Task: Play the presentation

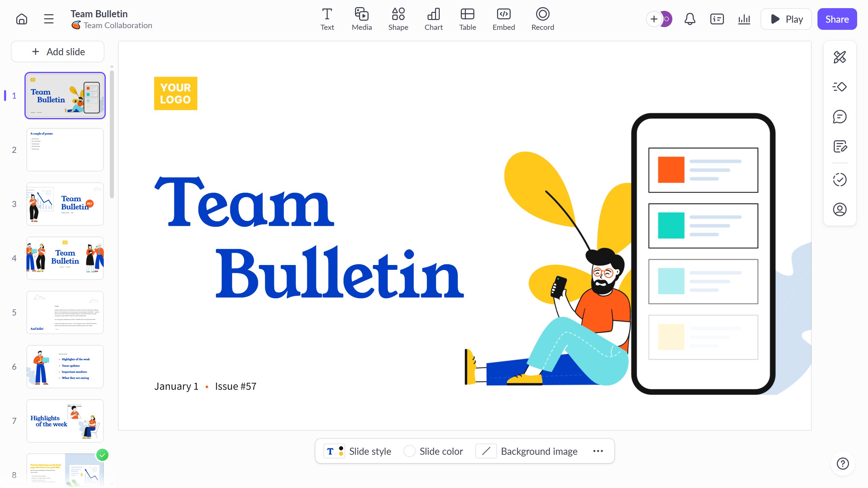Action: coord(786,19)
